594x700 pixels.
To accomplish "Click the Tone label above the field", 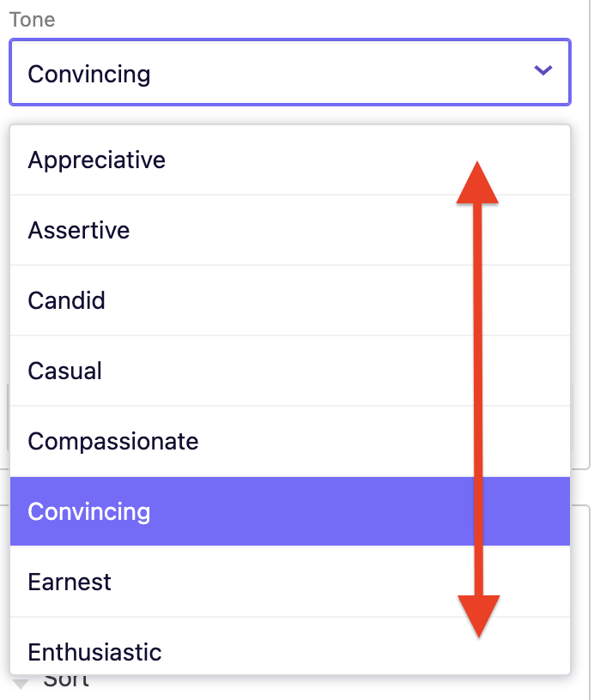I will [32, 19].
